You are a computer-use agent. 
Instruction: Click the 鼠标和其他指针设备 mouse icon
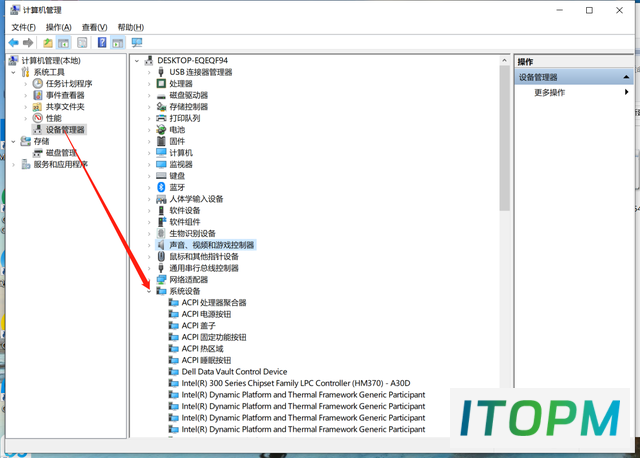coord(161,256)
